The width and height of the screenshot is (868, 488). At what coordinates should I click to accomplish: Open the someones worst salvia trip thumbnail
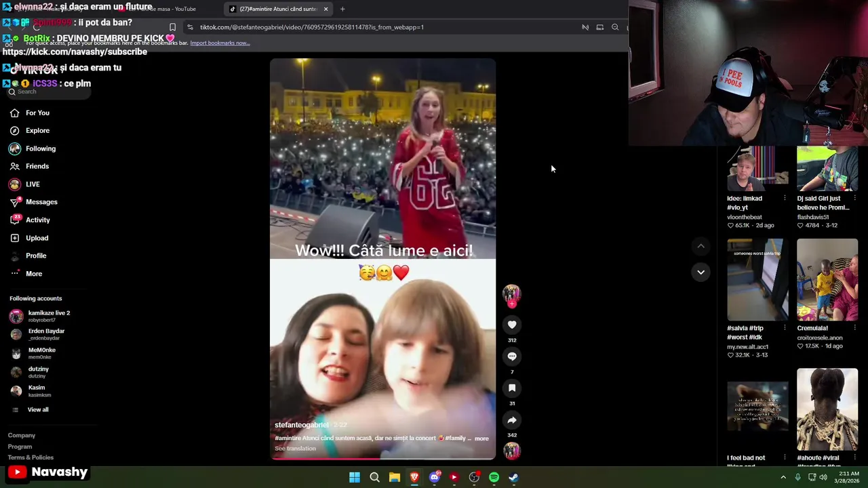coord(757,279)
